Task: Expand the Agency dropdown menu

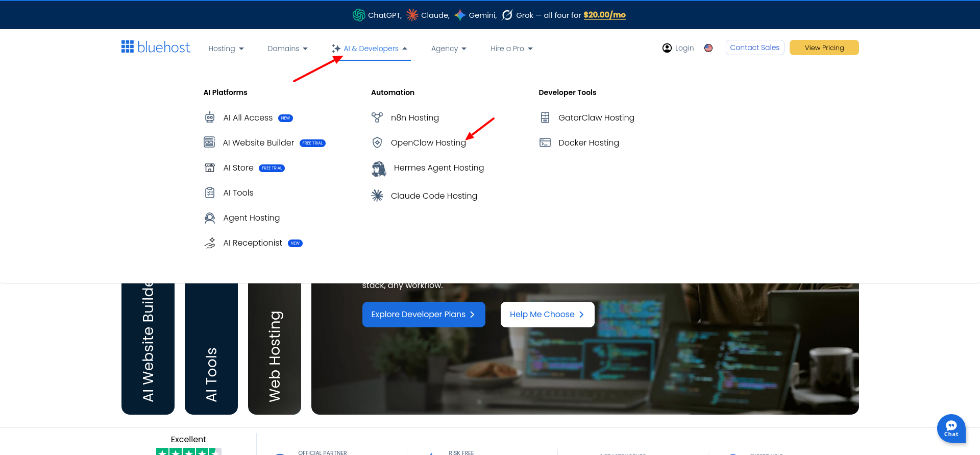Action: point(449,49)
